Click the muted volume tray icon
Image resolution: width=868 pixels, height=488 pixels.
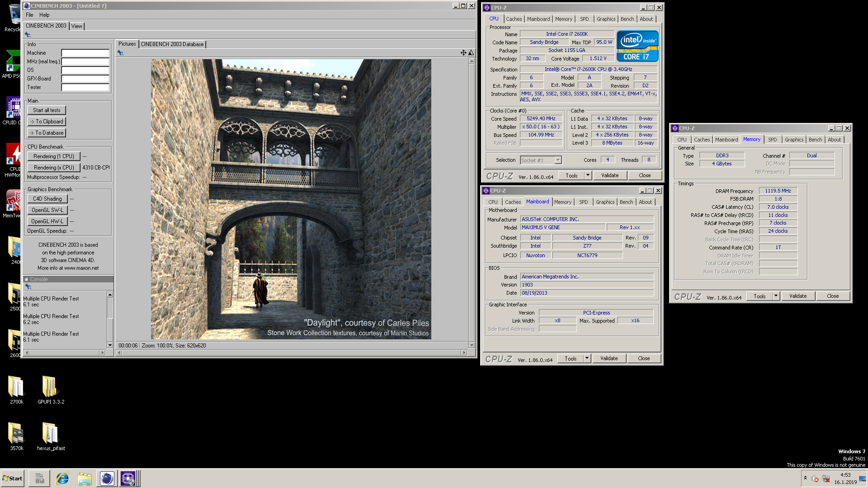pos(815,479)
